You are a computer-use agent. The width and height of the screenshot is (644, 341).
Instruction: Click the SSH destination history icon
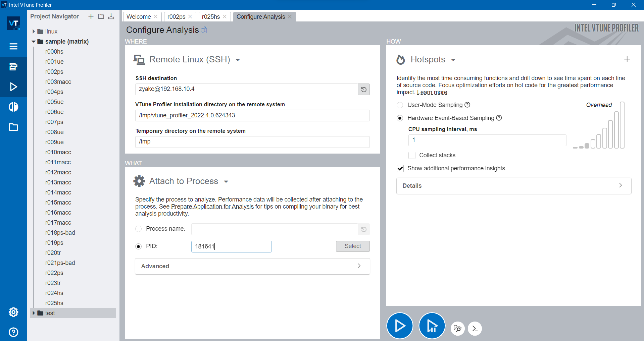point(364,90)
